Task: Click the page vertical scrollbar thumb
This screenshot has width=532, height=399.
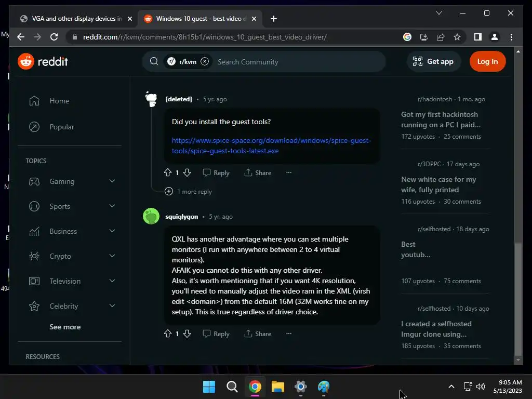Action: coord(518,299)
